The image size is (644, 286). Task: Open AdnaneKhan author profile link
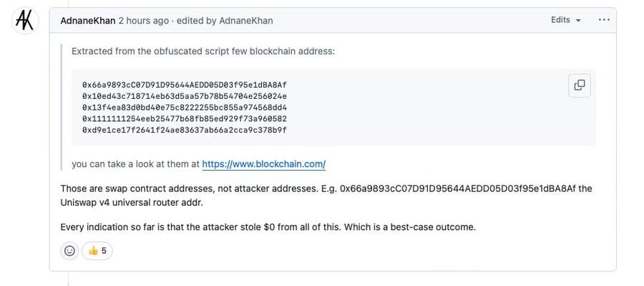tap(88, 21)
